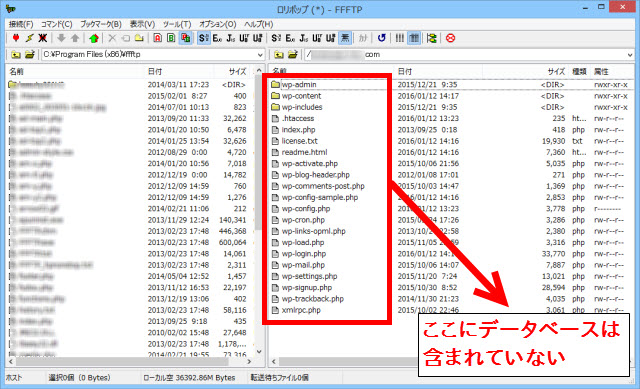Viewport: 640px width, 389px height.
Task: Click the wp-admin folder icon
Action: 276,84
